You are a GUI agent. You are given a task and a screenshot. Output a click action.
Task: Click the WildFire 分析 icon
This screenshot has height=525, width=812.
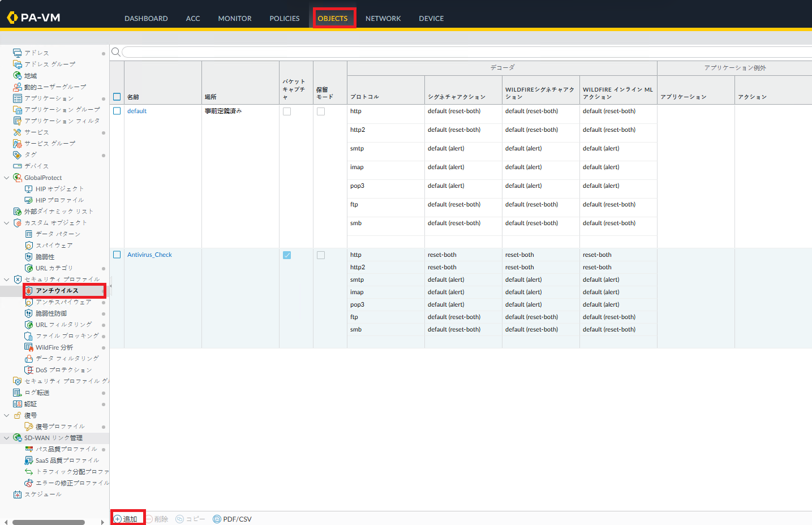[29, 347]
